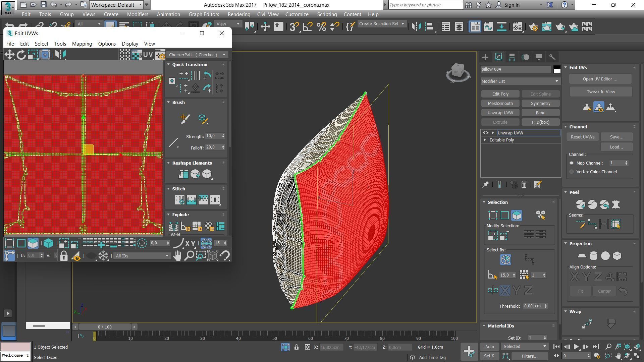Open the Graph Editors menu
The image size is (644, 362).
[204, 14]
